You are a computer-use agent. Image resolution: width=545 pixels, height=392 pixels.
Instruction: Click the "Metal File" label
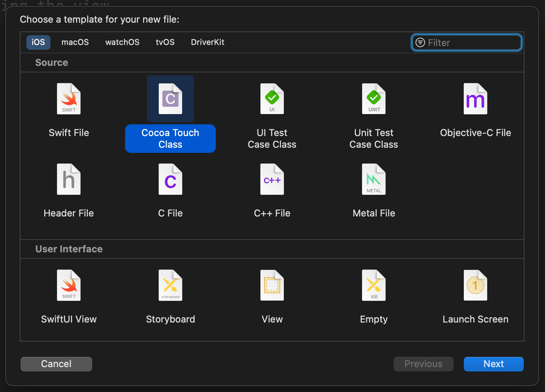[374, 213]
